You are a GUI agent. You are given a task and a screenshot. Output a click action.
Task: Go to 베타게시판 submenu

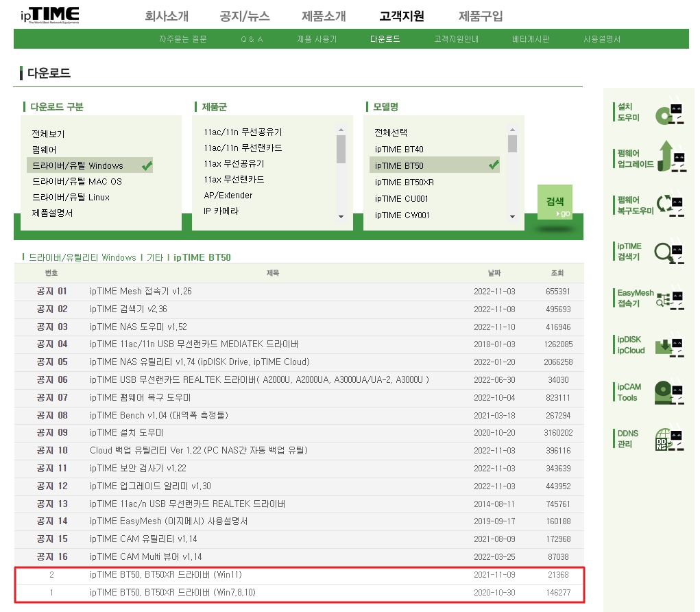(531, 39)
